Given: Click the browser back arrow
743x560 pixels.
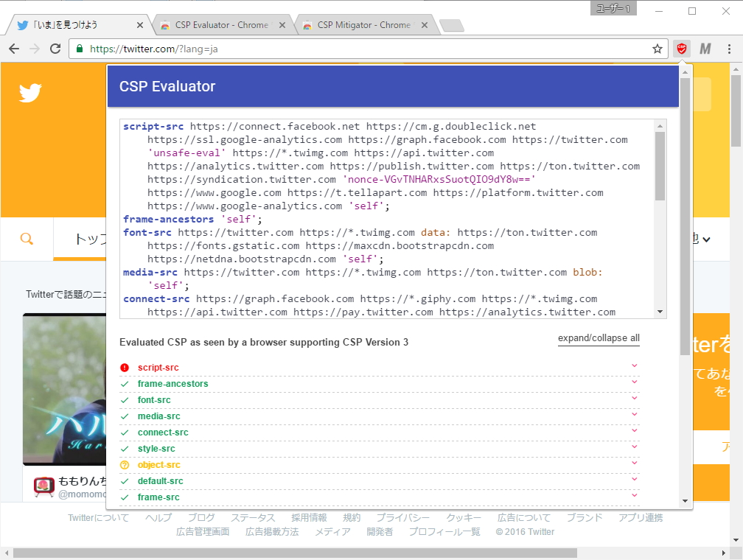Looking at the screenshot, I should [x=14, y=49].
